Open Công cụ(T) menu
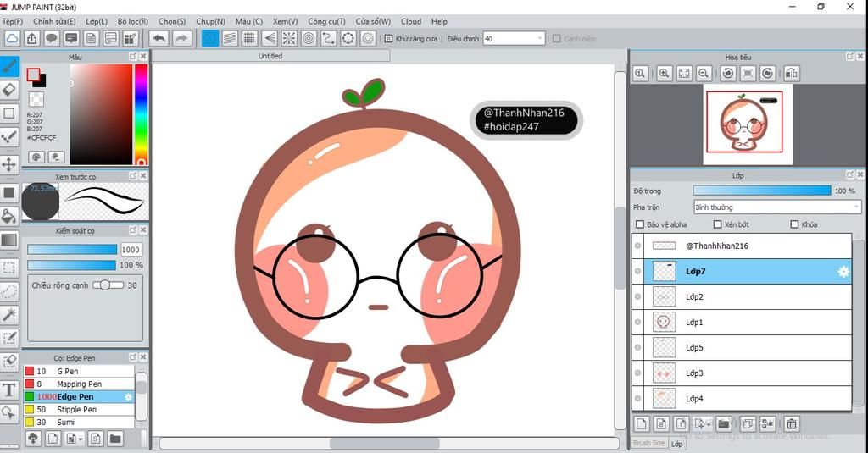This screenshot has width=868, height=453. coord(326,21)
